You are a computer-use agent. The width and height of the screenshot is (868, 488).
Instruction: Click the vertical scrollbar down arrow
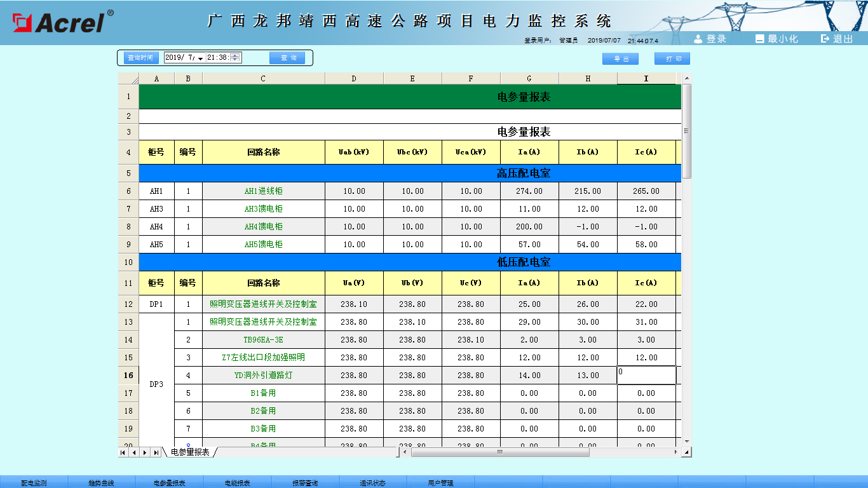[x=686, y=441]
